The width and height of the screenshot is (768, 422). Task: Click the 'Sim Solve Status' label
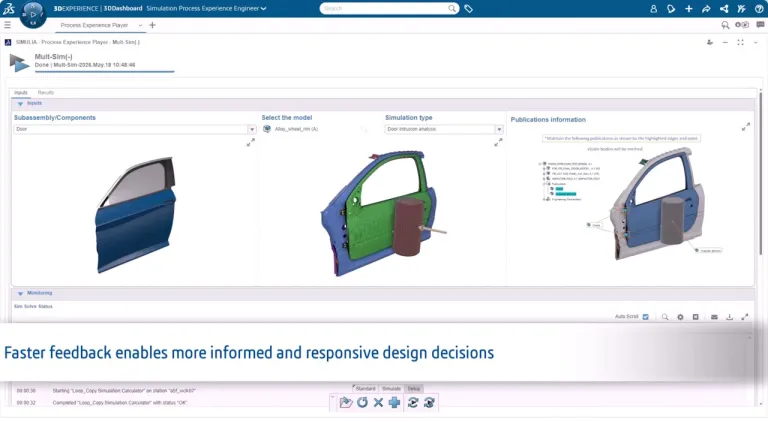[x=33, y=306]
